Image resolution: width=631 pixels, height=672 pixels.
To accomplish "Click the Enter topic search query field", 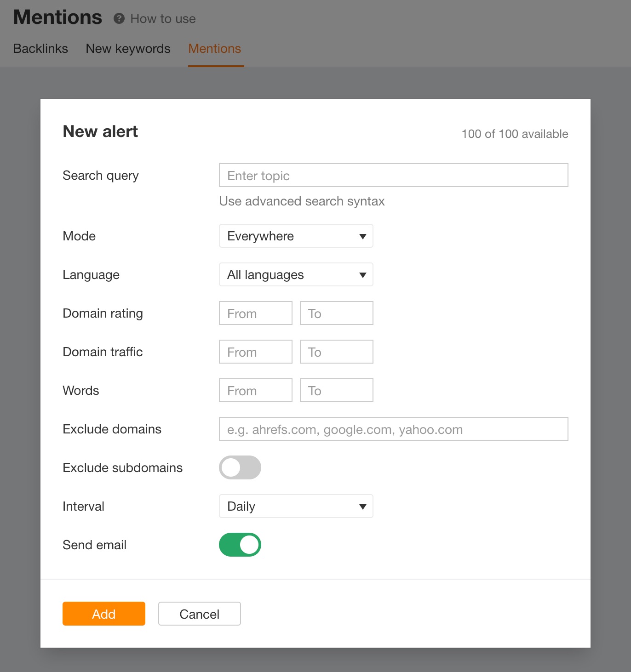I will (393, 175).
